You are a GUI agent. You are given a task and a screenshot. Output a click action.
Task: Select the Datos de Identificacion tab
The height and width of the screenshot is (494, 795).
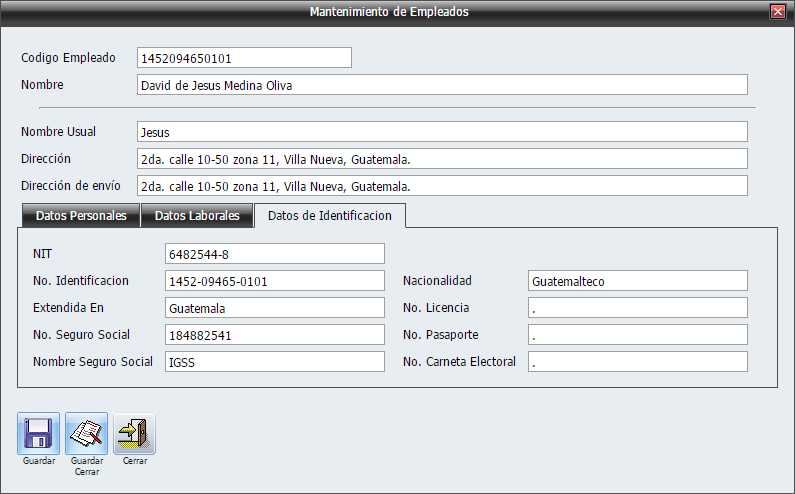tap(329, 215)
